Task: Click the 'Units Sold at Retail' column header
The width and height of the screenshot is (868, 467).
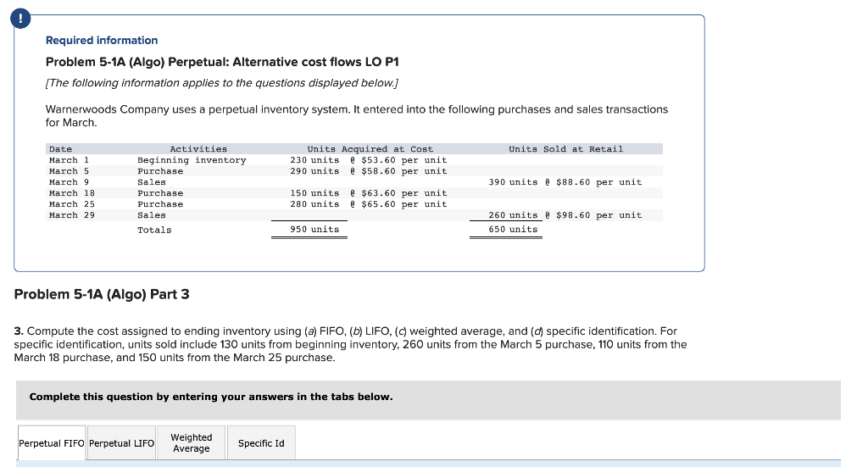Action: 565,149
